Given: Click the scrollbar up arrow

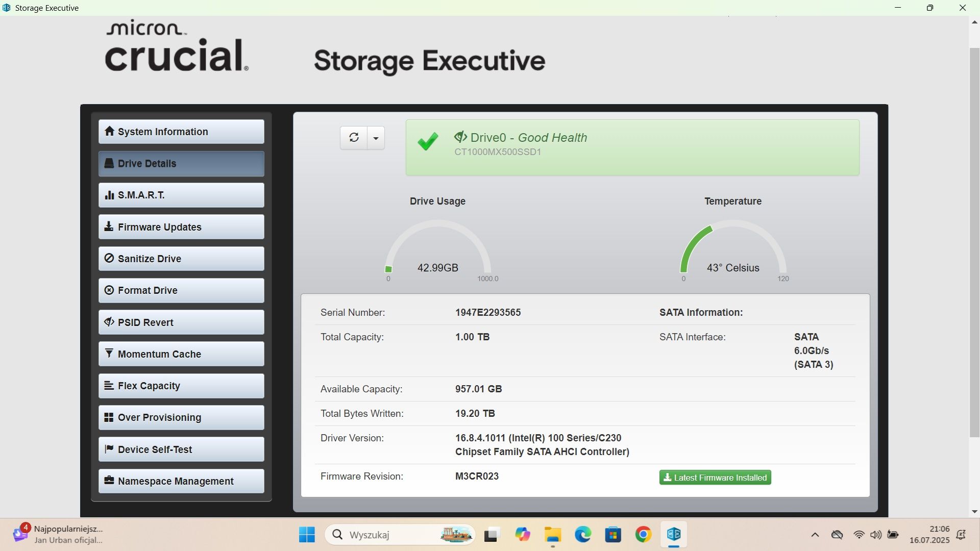Looking at the screenshot, I should coord(974,22).
